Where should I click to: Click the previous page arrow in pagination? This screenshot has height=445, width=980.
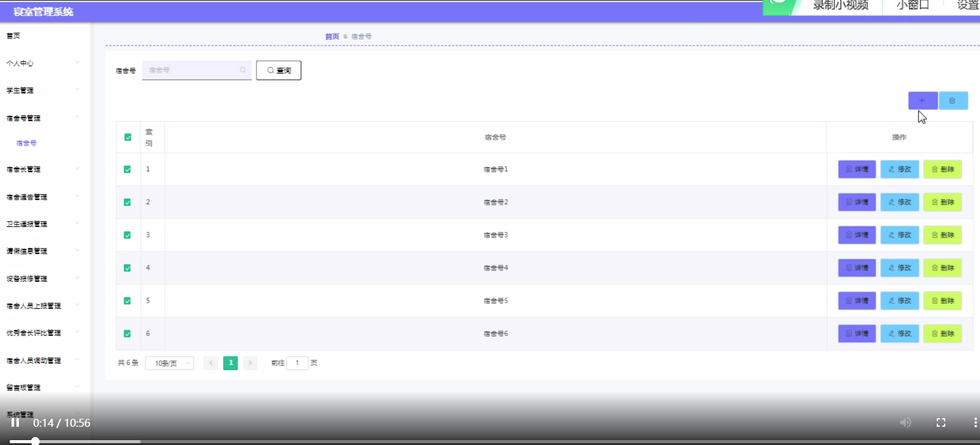pos(211,363)
